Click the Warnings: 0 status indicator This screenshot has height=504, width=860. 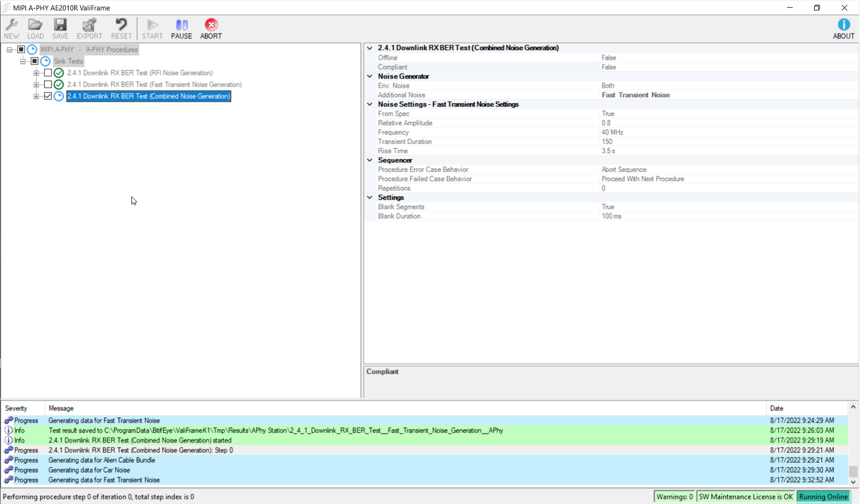pos(674,496)
